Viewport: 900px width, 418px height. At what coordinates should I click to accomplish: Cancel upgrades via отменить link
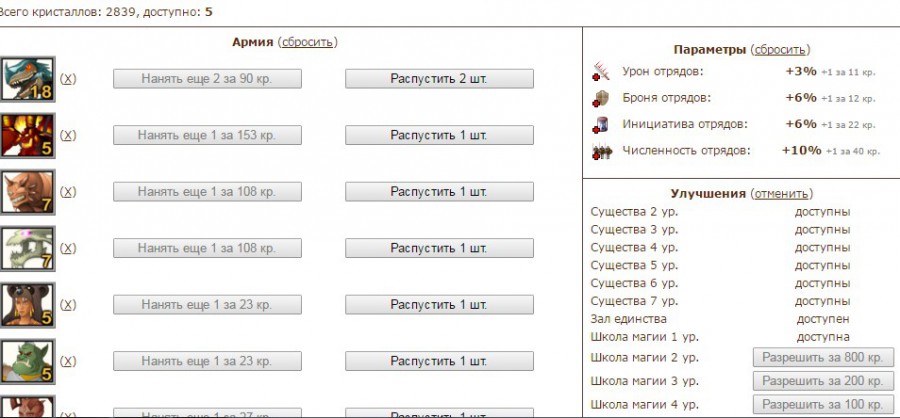[x=781, y=193]
